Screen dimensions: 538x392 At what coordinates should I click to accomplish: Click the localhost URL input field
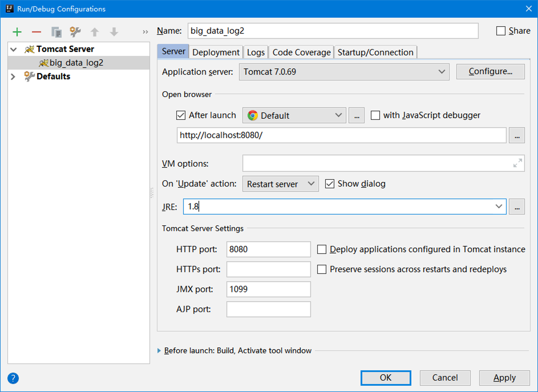342,136
